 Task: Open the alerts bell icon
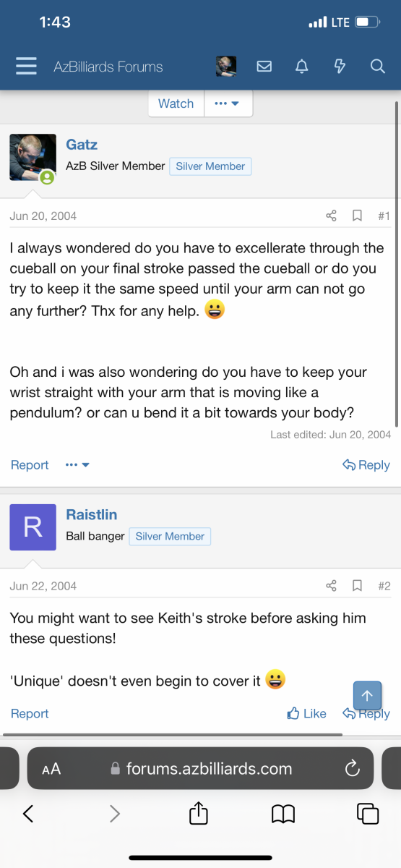[302, 67]
